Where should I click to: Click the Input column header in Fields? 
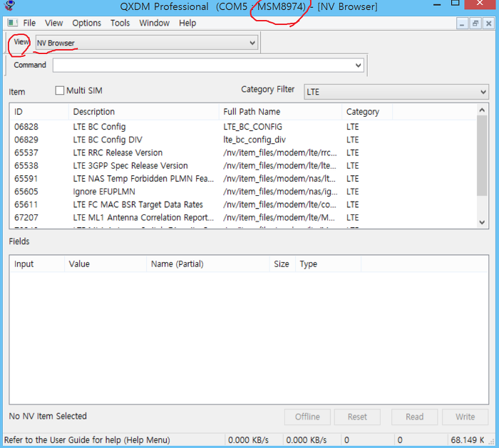click(37, 264)
